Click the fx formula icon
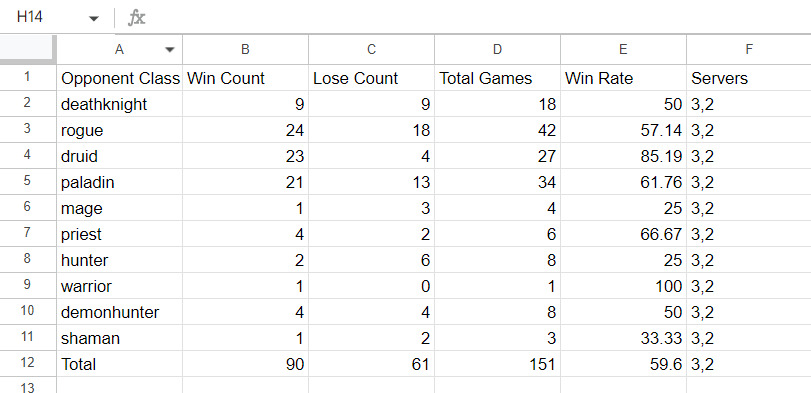 tap(137, 18)
